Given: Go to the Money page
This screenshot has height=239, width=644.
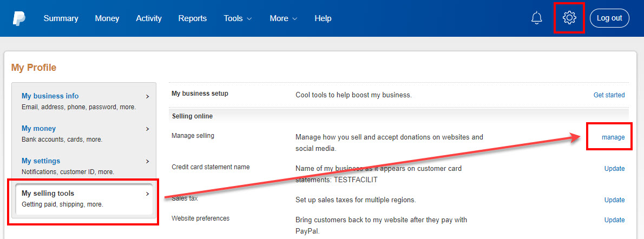Looking at the screenshot, I should click(107, 18).
